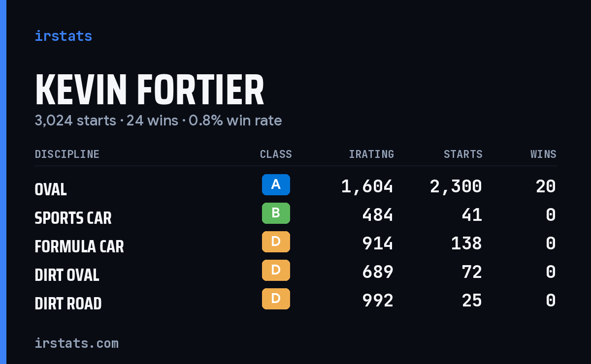This screenshot has width=591, height=364.
Task: Click the Dirt Oval class D badge
Action: [x=276, y=270]
